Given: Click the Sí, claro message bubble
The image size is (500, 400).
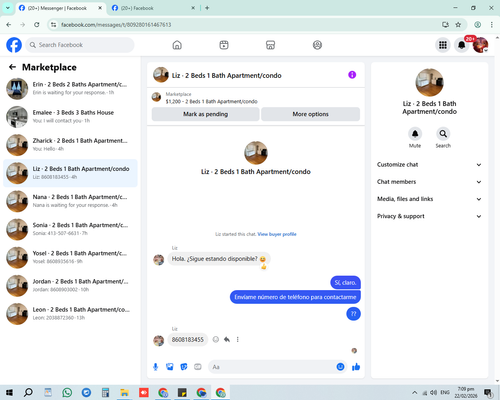Looking at the screenshot, I should pos(345,283).
